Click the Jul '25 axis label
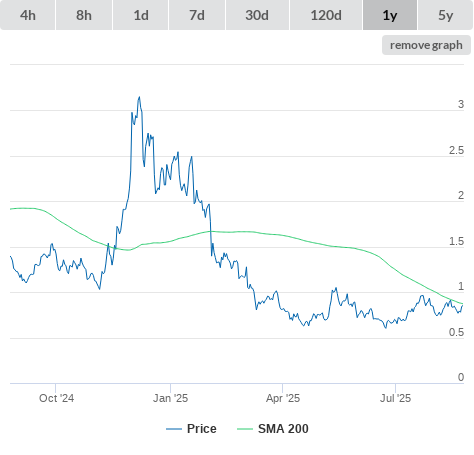The image size is (474, 455). coord(395,398)
